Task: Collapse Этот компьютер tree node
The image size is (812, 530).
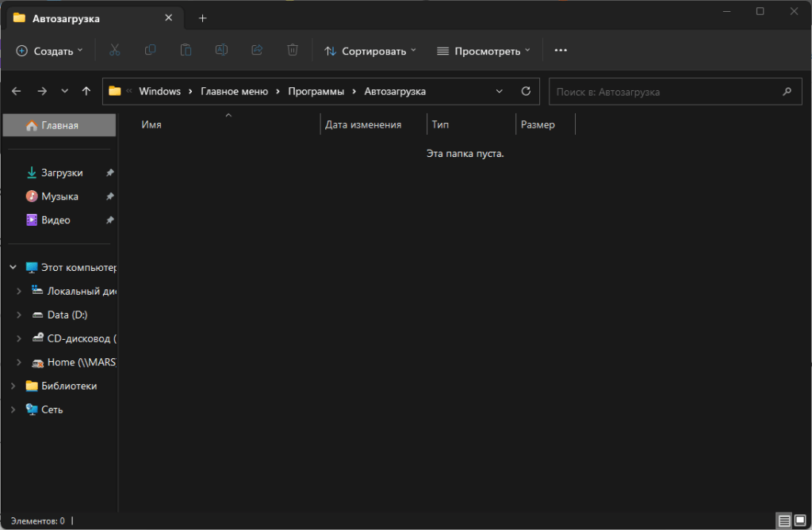Action: [13, 268]
